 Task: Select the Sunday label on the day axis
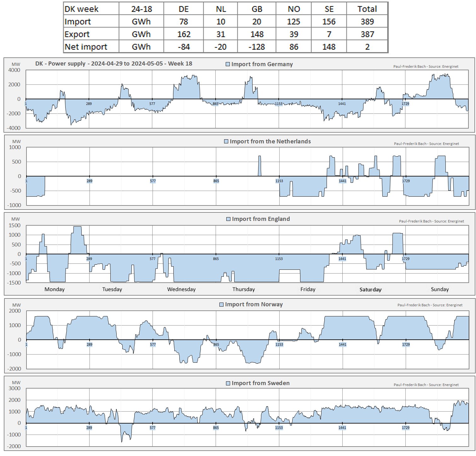pos(439,289)
